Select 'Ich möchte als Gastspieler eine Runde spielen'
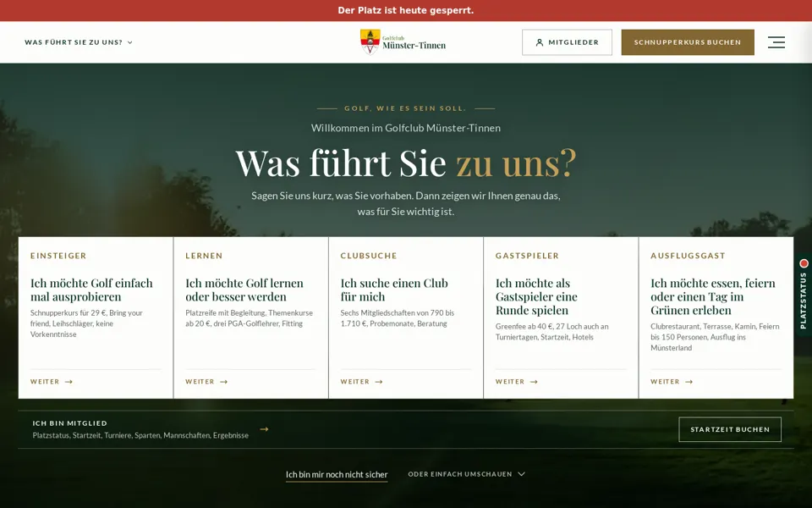The width and height of the screenshot is (812, 508). click(x=536, y=296)
